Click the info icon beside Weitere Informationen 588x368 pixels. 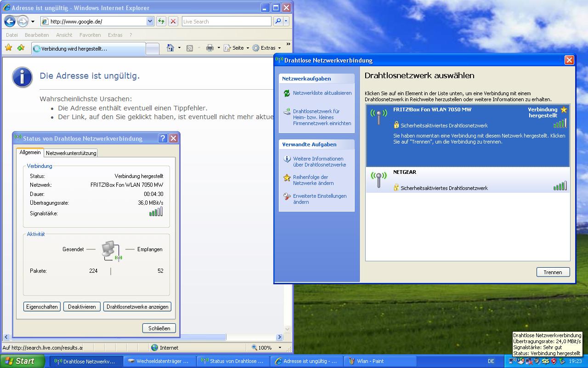click(287, 159)
